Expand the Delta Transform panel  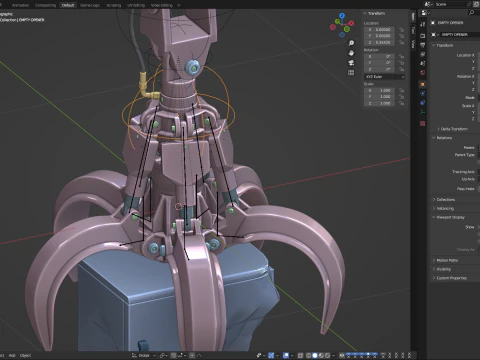(453, 129)
